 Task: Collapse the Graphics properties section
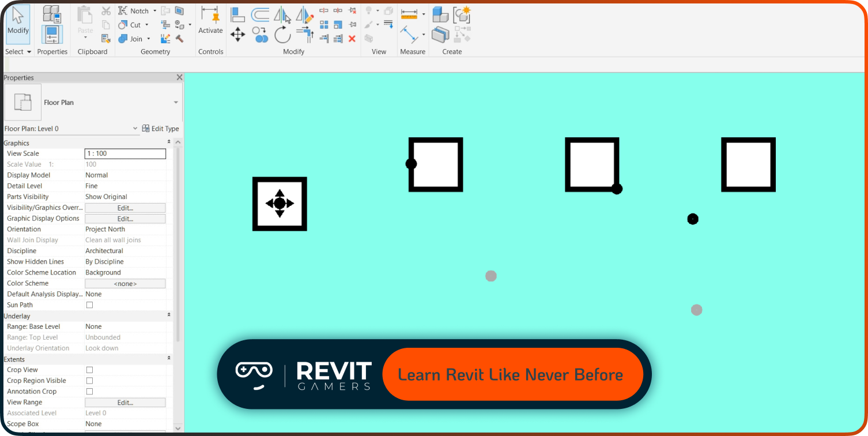click(x=169, y=142)
